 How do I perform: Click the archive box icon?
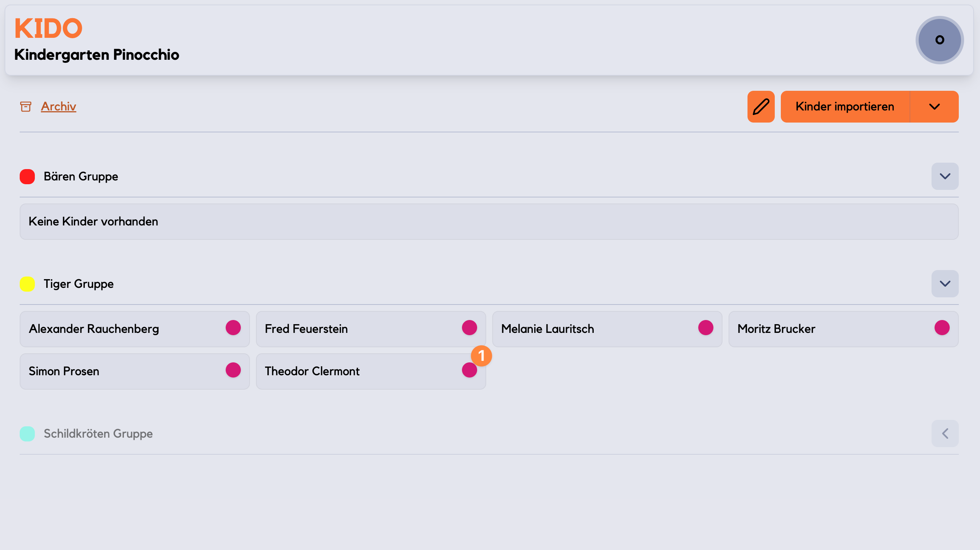(25, 107)
